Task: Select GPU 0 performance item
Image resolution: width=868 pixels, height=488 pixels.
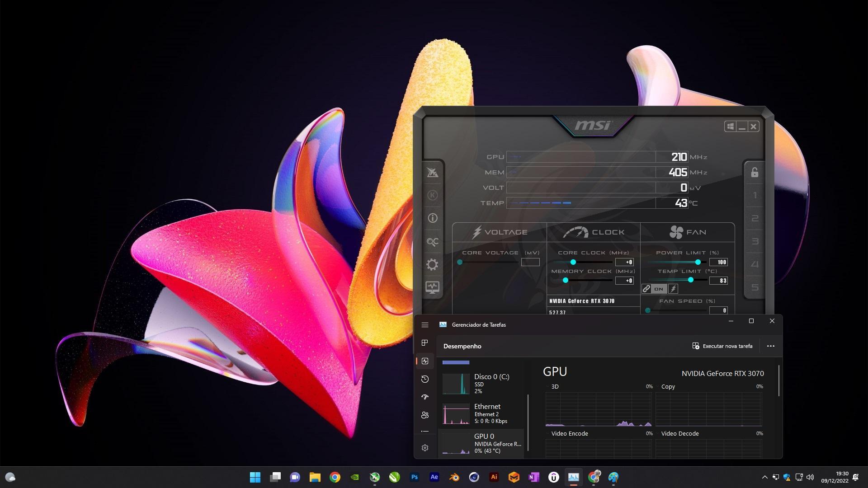Action: click(481, 443)
